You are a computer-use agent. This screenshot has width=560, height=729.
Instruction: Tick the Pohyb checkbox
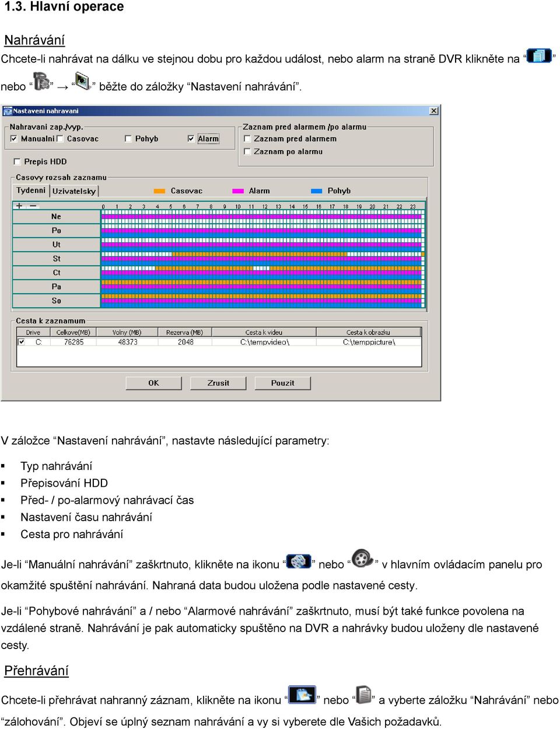pos(128,139)
